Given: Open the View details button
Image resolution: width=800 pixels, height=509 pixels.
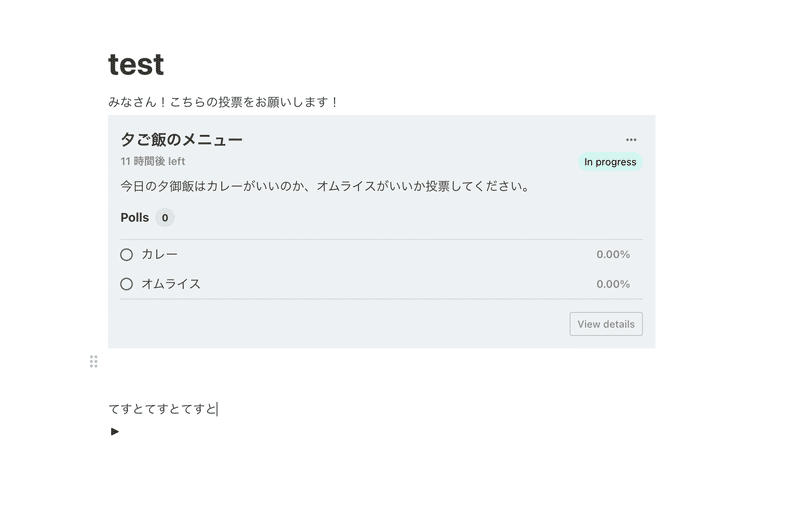Looking at the screenshot, I should coord(606,324).
